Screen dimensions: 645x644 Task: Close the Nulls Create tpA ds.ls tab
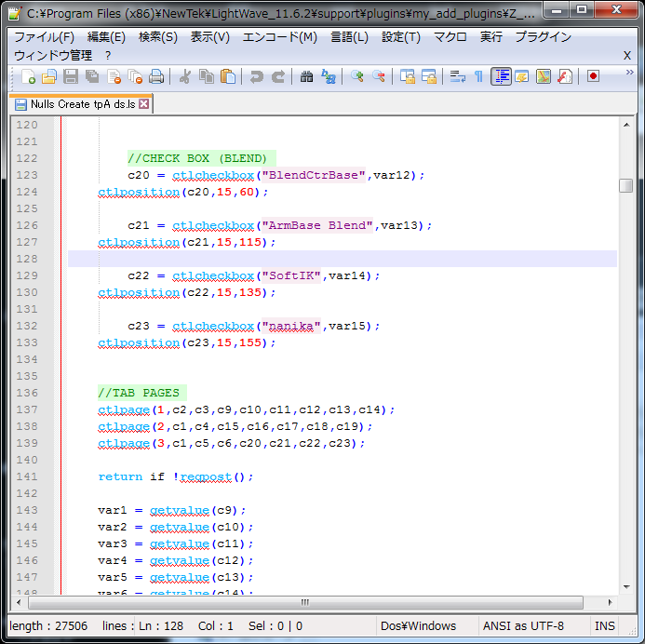(x=143, y=104)
